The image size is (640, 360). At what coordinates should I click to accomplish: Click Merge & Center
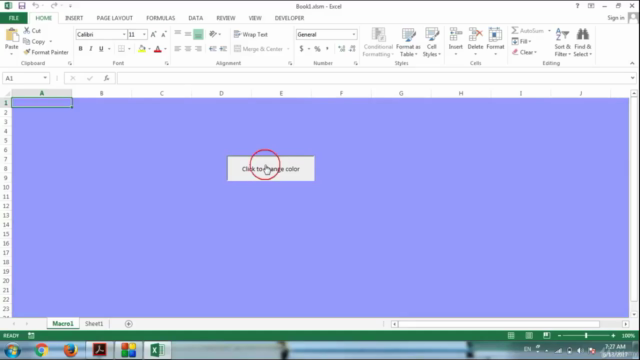(x=258, y=49)
